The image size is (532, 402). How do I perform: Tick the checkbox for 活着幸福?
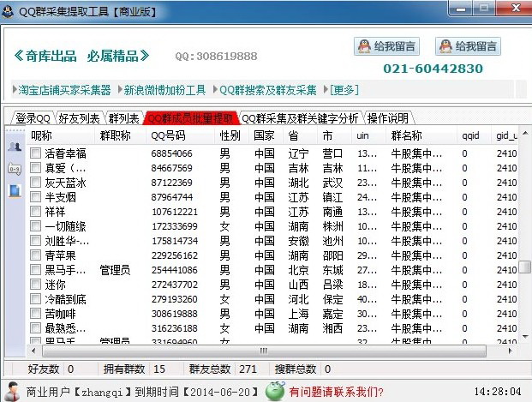pos(35,153)
